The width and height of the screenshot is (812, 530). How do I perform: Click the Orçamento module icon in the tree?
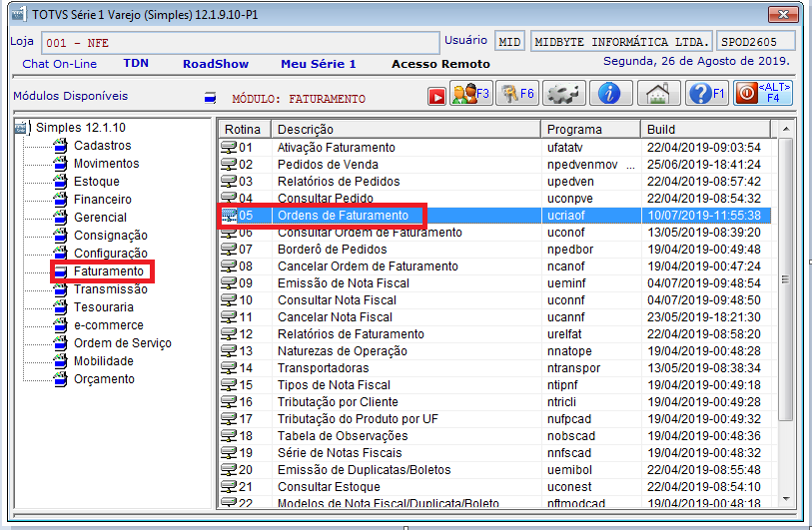click(x=61, y=379)
